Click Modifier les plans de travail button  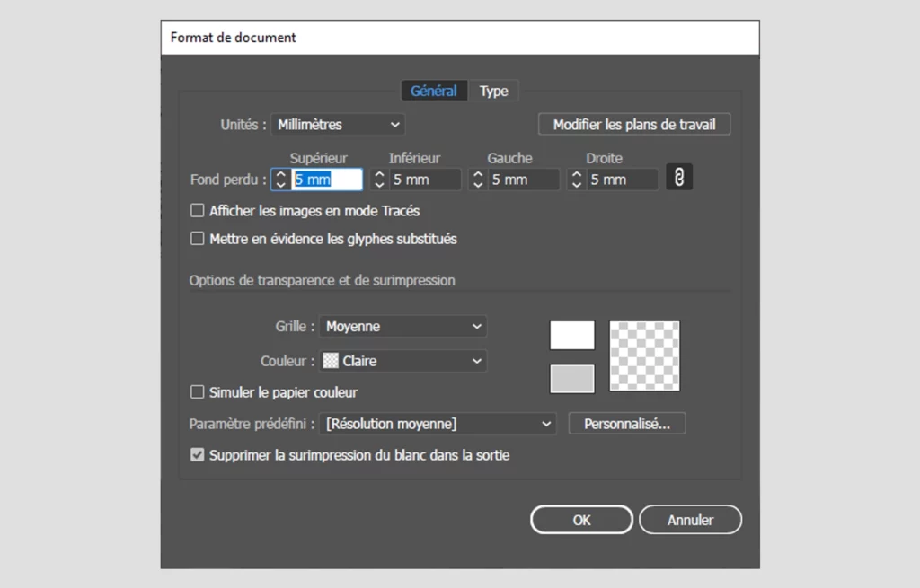(634, 124)
